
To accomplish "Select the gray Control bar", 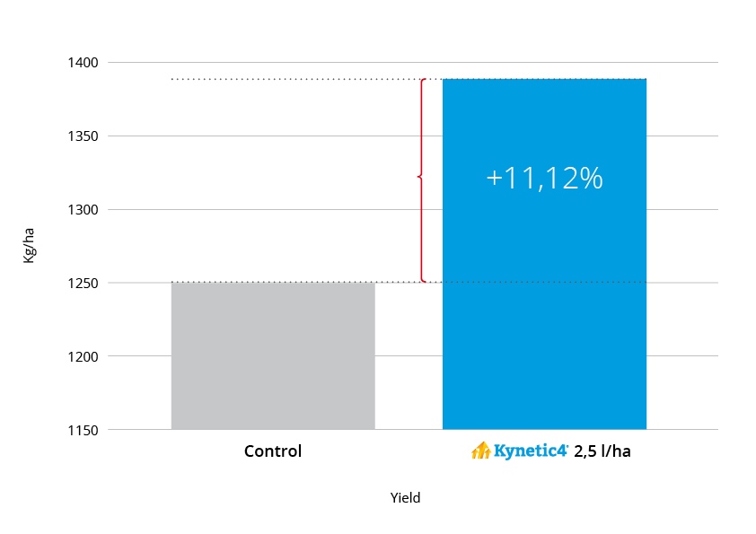I will click(x=273, y=355).
